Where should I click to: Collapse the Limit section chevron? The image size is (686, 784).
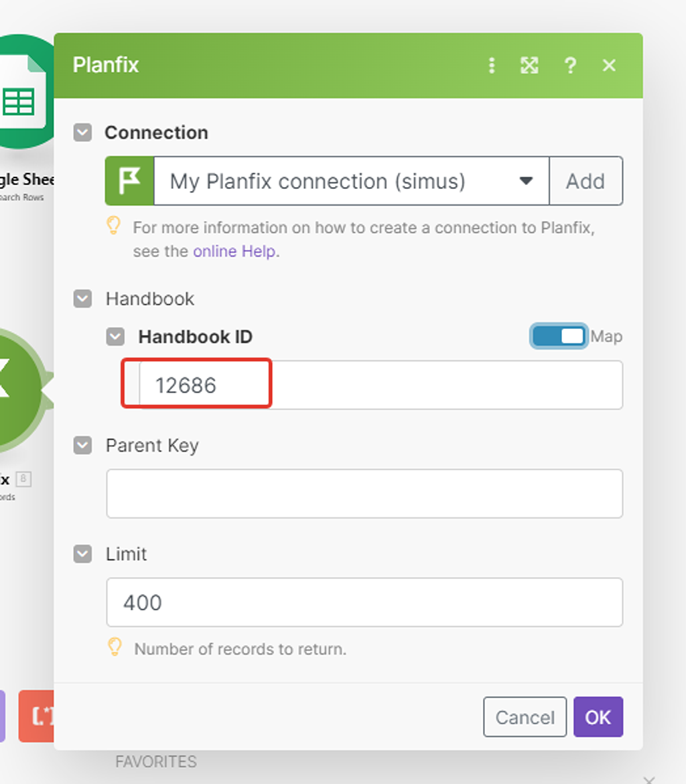82,554
